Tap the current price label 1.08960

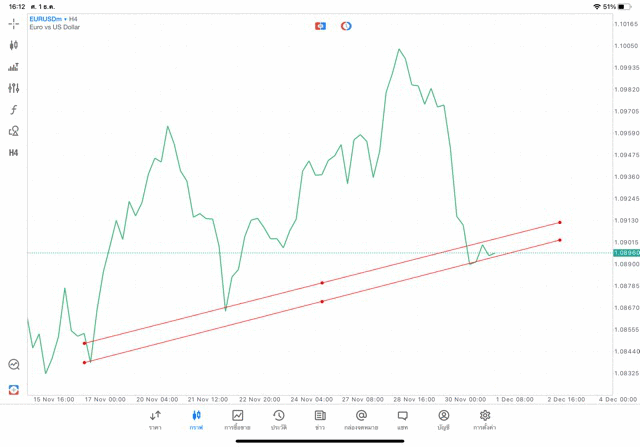[x=626, y=253]
